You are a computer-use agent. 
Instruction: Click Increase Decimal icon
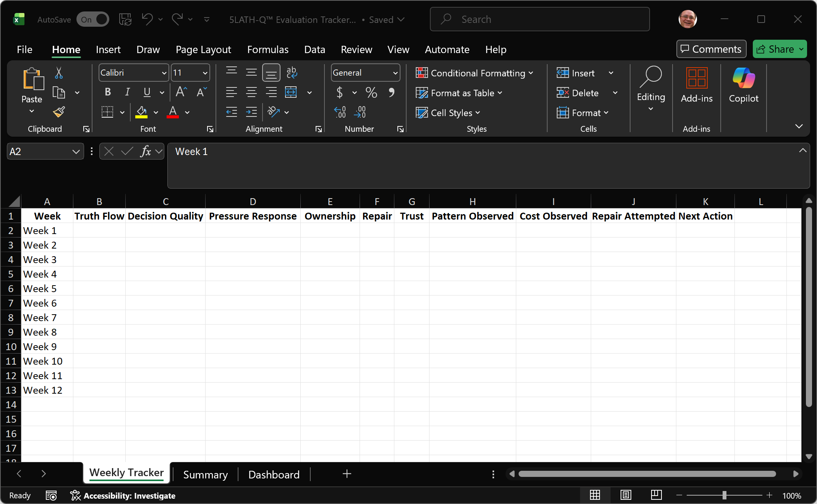coord(340,112)
